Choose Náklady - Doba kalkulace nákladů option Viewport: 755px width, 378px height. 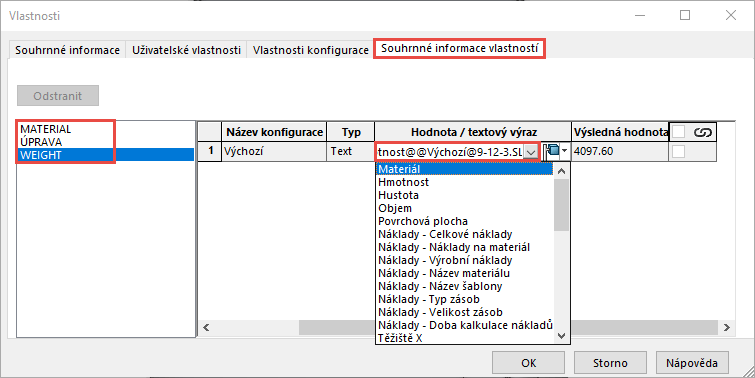465,325
